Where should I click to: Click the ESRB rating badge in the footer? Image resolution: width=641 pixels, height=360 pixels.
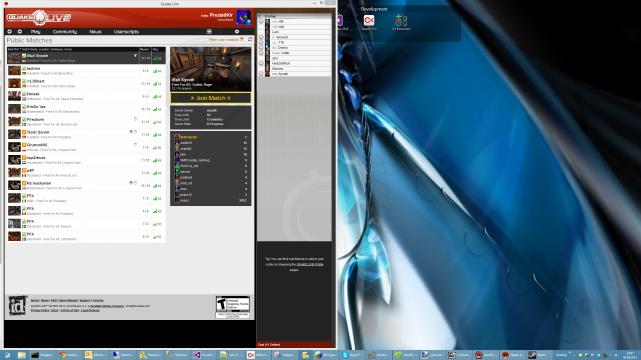pyautogui.click(x=233, y=307)
